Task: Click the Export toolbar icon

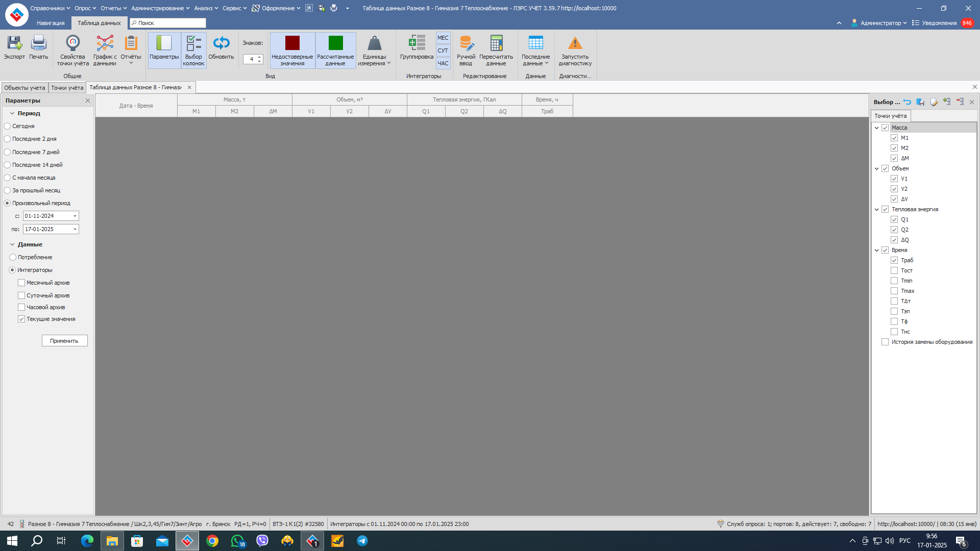Action: tap(14, 48)
